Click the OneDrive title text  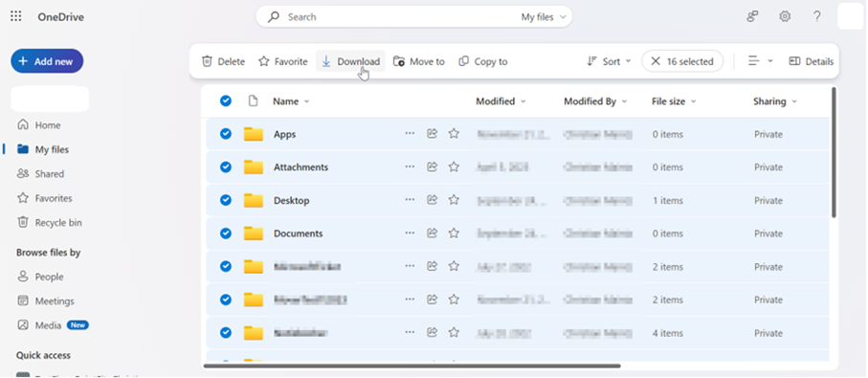[61, 17]
